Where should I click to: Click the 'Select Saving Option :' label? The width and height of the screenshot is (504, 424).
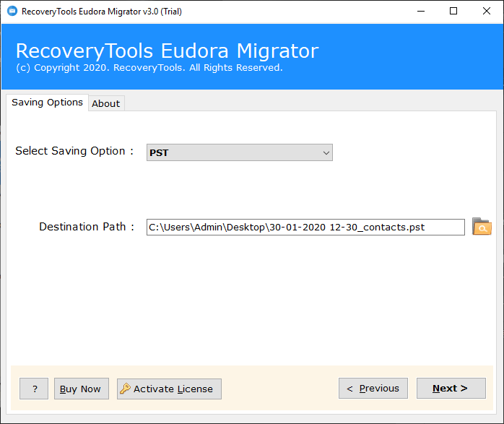[74, 151]
